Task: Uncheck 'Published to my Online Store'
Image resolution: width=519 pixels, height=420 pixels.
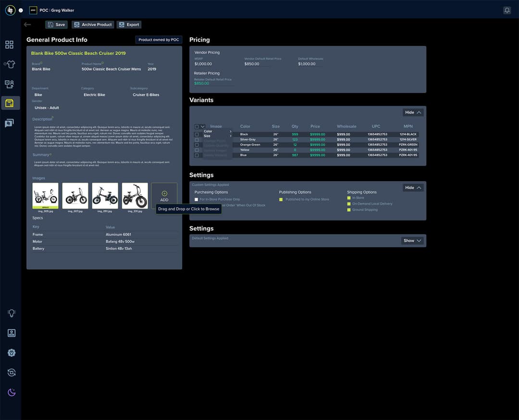Action: 281,199
